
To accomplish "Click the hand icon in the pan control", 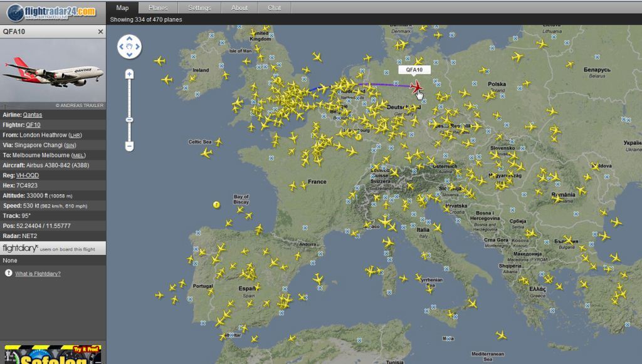I will pos(129,46).
